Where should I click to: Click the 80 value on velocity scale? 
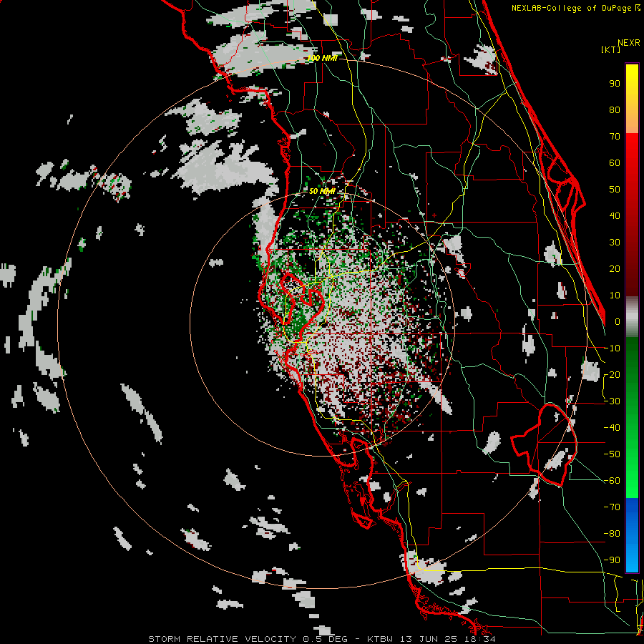tap(615, 110)
